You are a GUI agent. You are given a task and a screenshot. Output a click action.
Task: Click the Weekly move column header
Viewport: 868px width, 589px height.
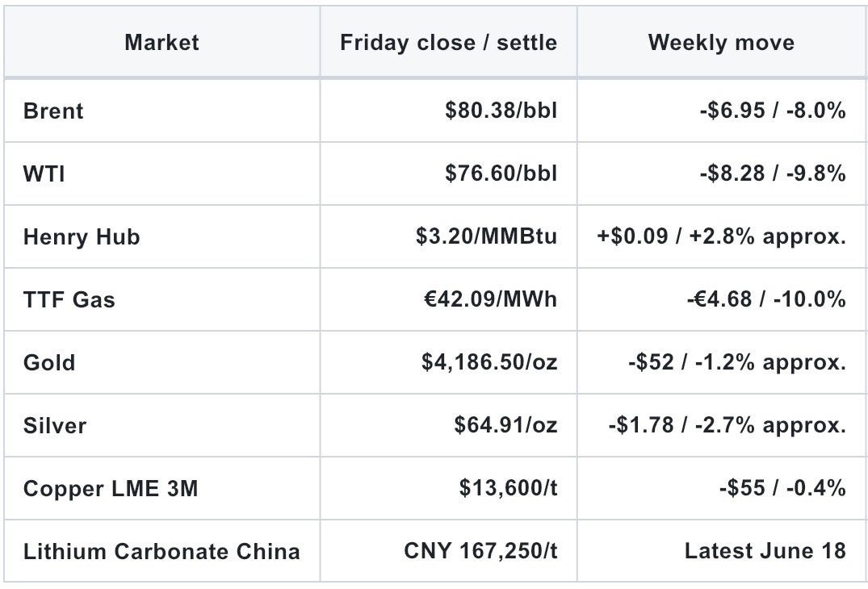click(x=721, y=43)
